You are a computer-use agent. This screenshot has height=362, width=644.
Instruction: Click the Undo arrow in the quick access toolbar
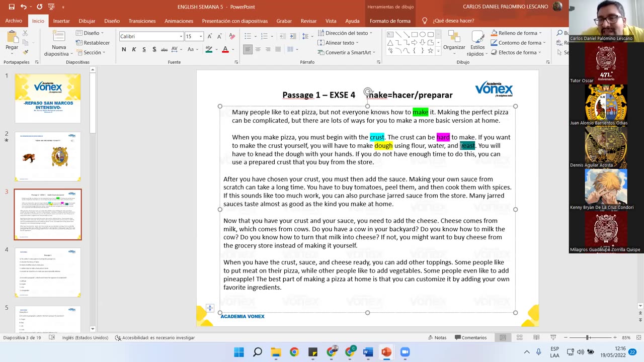pos(24,7)
